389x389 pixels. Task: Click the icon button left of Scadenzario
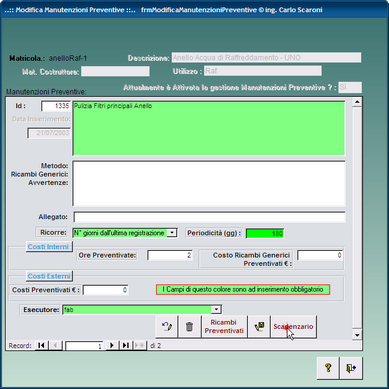click(x=259, y=327)
